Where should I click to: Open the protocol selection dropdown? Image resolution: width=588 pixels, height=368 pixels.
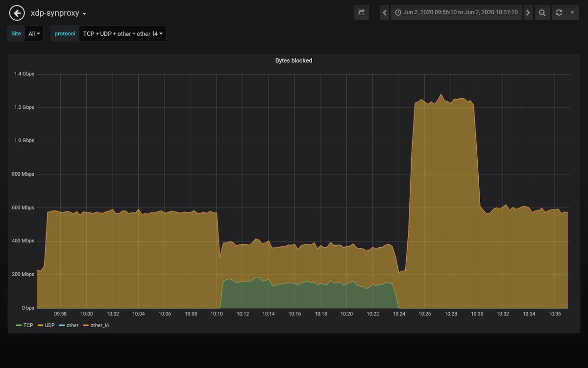[122, 33]
